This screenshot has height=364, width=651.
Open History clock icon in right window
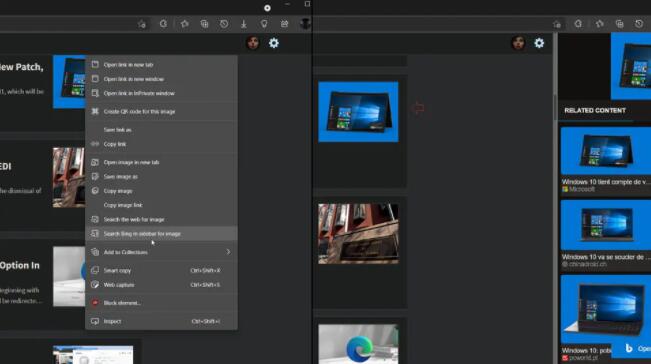pyautogui.click(x=639, y=24)
